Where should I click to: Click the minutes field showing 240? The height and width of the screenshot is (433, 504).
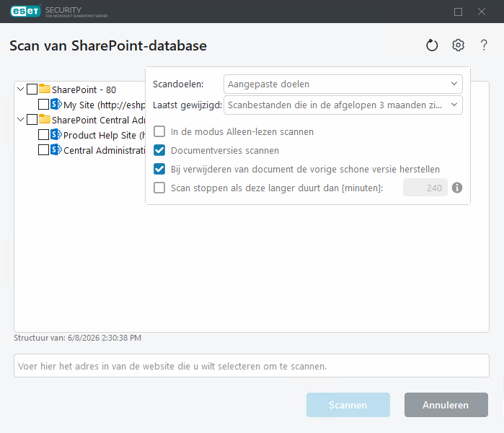[425, 188]
